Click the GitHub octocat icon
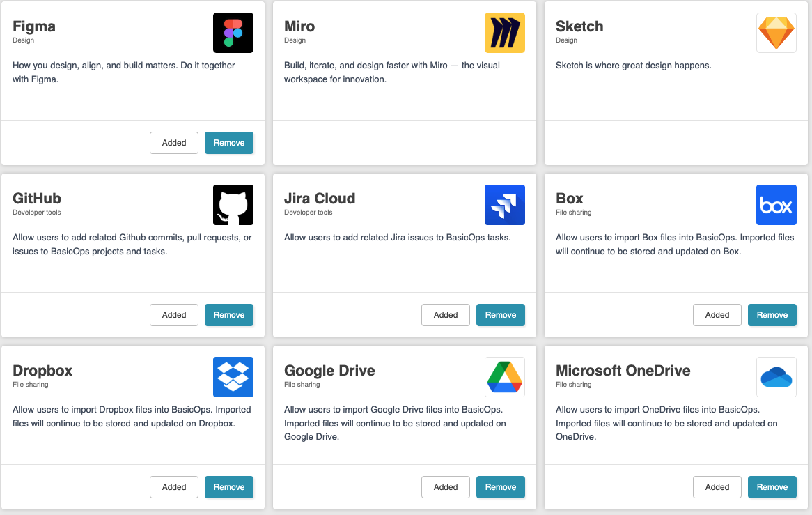The image size is (812, 515). (x=233, y=204)
